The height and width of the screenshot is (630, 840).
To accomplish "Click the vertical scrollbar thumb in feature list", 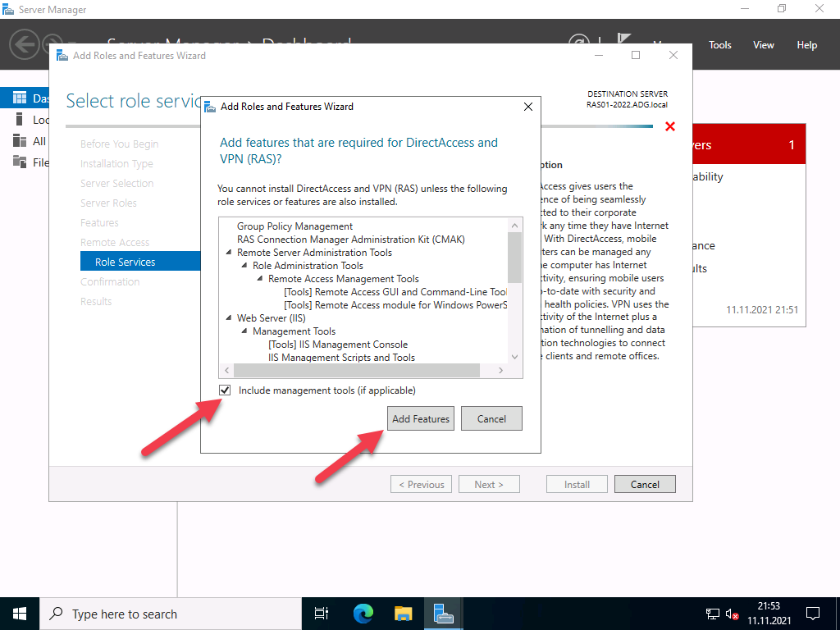I will 515,258.
